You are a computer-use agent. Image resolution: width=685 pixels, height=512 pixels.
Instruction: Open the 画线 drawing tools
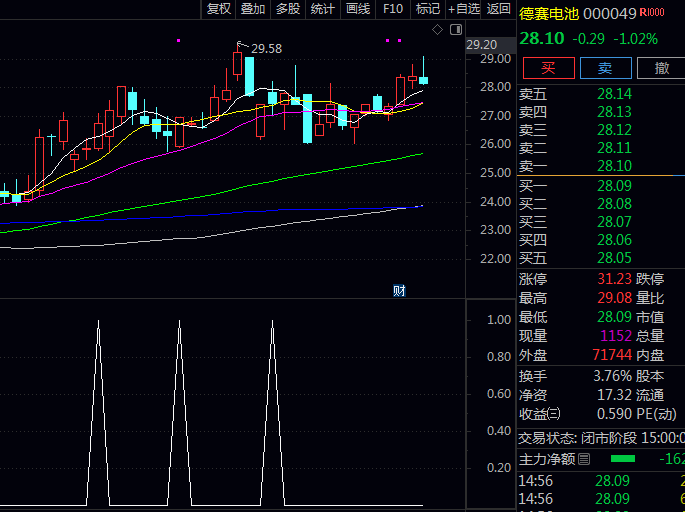pos(357,9)
